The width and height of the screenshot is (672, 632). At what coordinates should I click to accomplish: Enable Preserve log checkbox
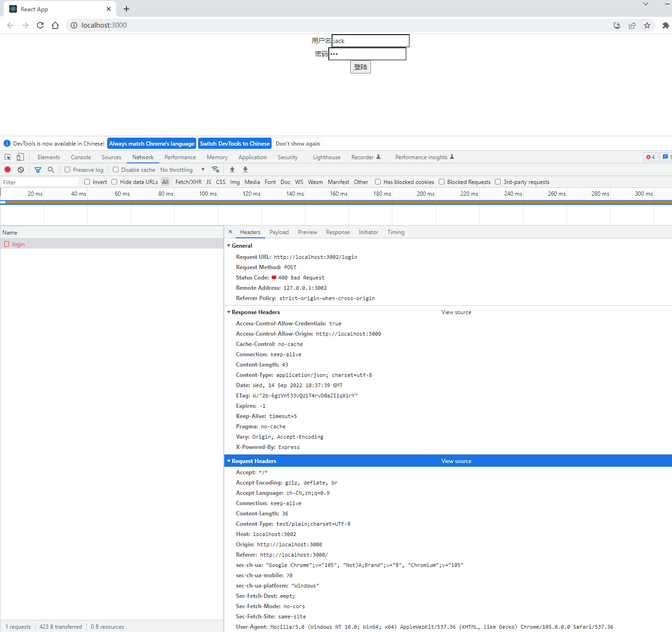tap(67, 169)
